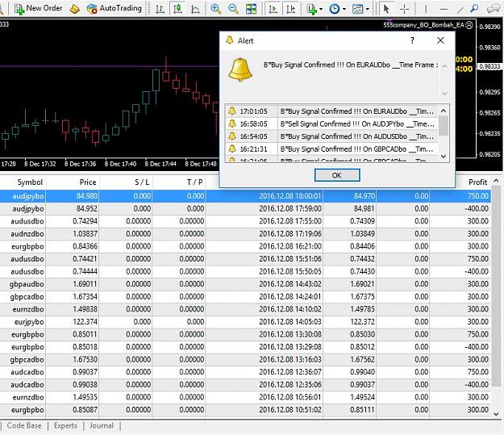Sort the table by the Symbol column
The height and width of the screenshot is (435, 504).
(30, 182)
